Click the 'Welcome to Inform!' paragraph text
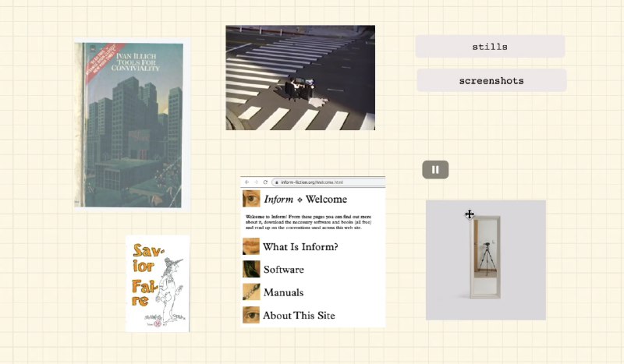The width and height of the screenshot is (624, 364). tap(308, 222)
